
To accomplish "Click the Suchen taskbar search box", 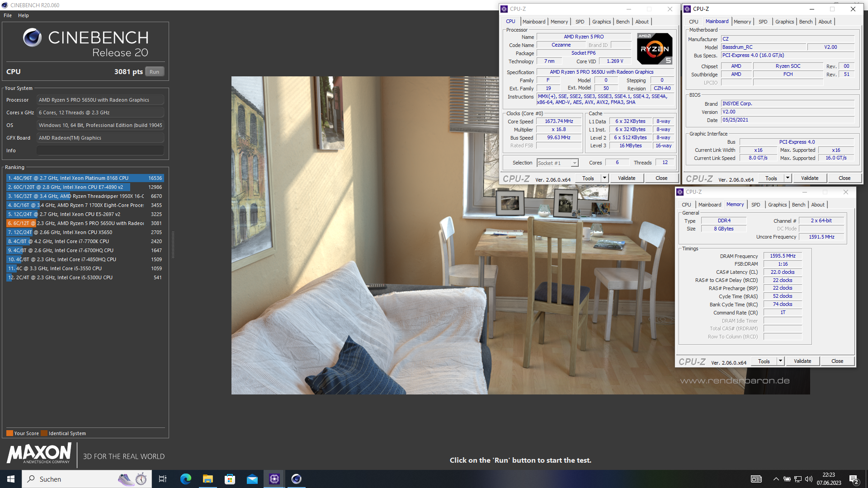I will [87, 479].
